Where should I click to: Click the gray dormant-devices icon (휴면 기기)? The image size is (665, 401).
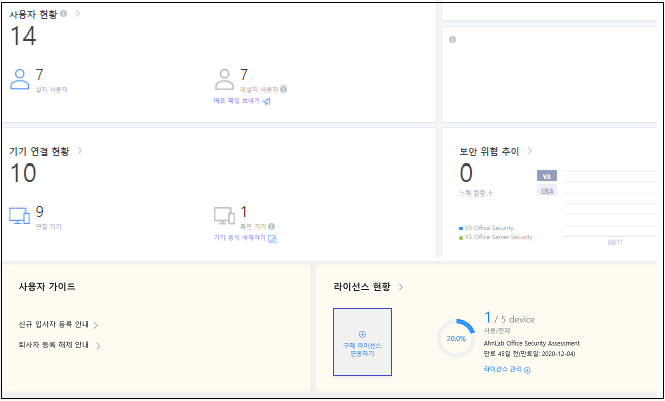coord(224,216)
